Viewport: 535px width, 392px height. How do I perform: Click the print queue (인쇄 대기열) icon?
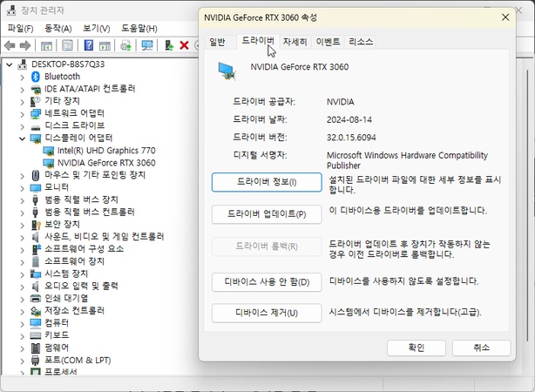tap(36, 298)
